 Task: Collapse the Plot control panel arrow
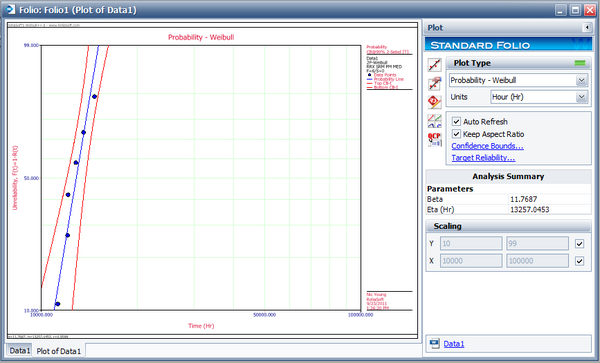tap(587, 28)
